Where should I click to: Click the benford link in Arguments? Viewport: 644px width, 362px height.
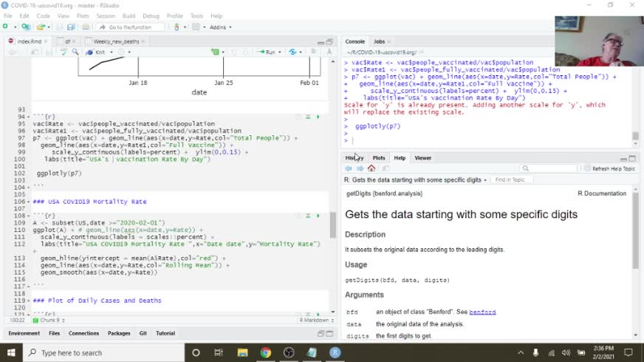482,312
